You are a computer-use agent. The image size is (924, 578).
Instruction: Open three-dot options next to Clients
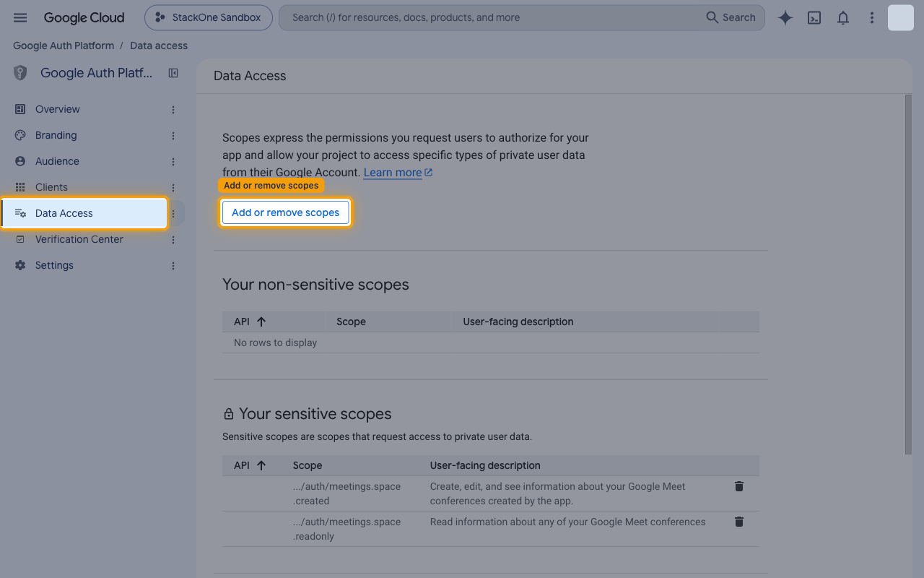coord(173,188)
